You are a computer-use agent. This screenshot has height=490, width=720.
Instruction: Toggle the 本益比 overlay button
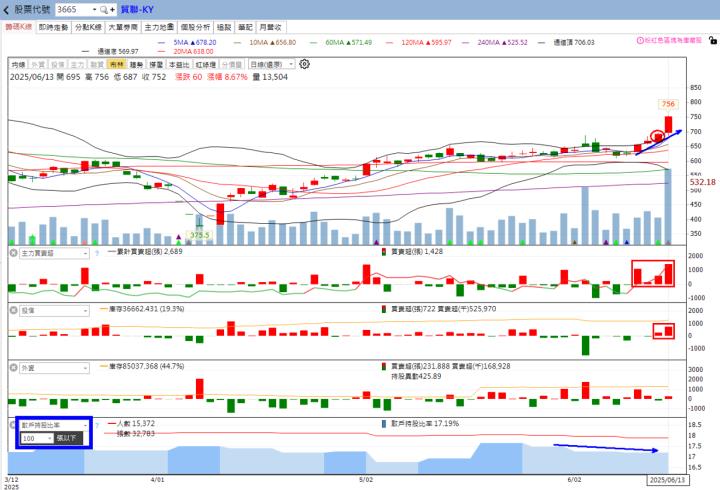point(179,65)
